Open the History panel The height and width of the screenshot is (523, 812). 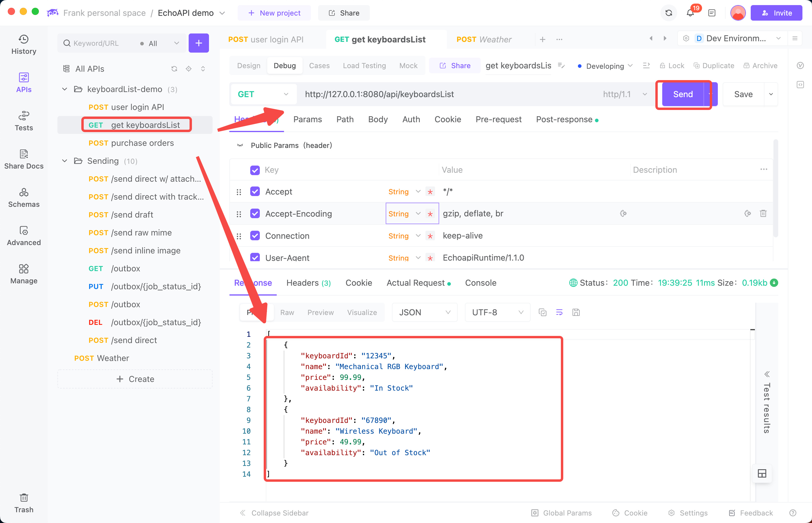tap(24, 44)
